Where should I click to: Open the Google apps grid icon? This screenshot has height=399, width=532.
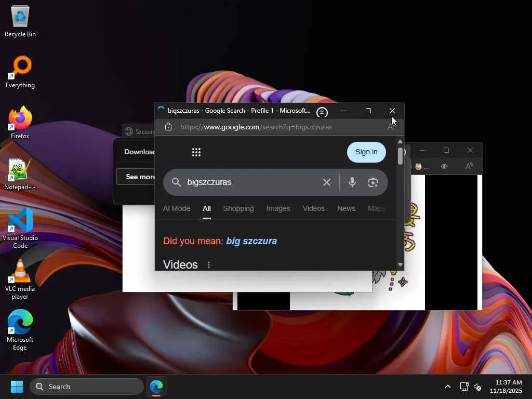196,152
